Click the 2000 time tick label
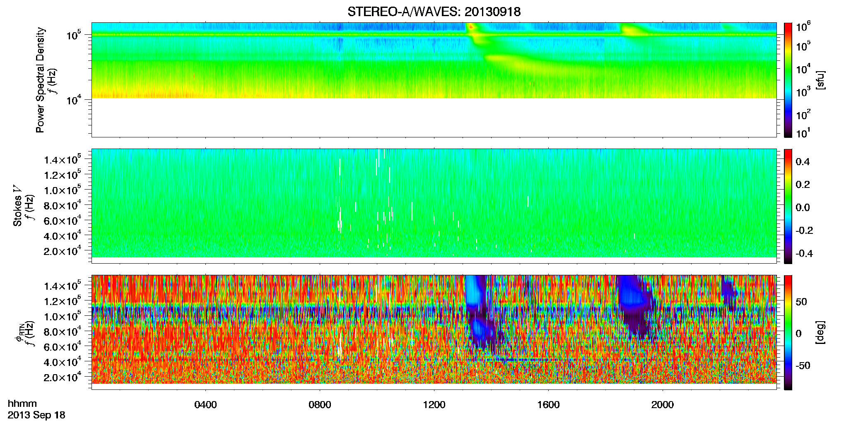This screenshot has width=868, height=447. (663, 405)
